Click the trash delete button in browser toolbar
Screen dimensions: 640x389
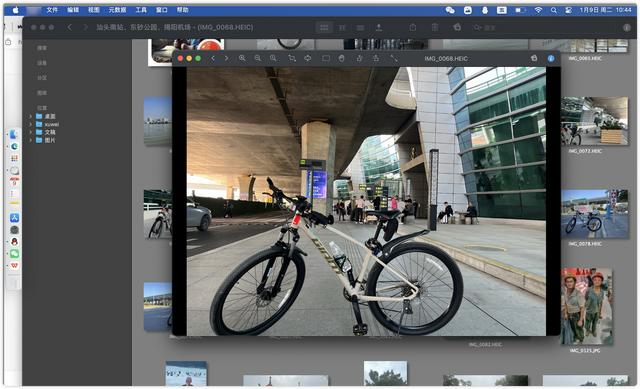[x=435, y=27]
